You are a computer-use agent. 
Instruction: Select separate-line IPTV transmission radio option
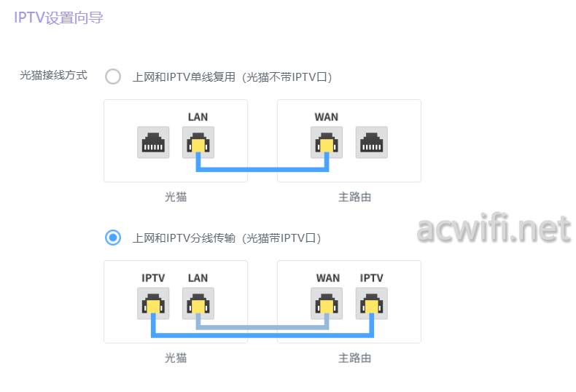pos(113,238)
